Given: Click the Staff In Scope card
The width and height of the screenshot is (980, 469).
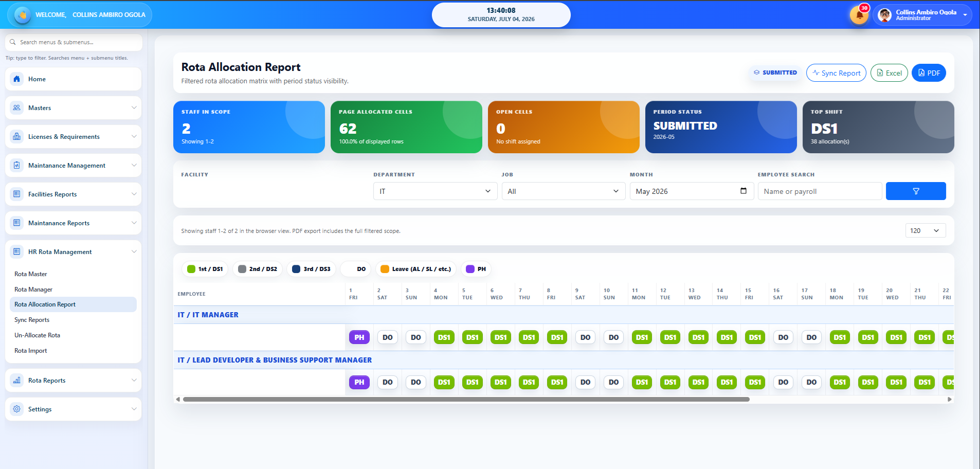Looking at the screenshot, I should click(249, 127).
